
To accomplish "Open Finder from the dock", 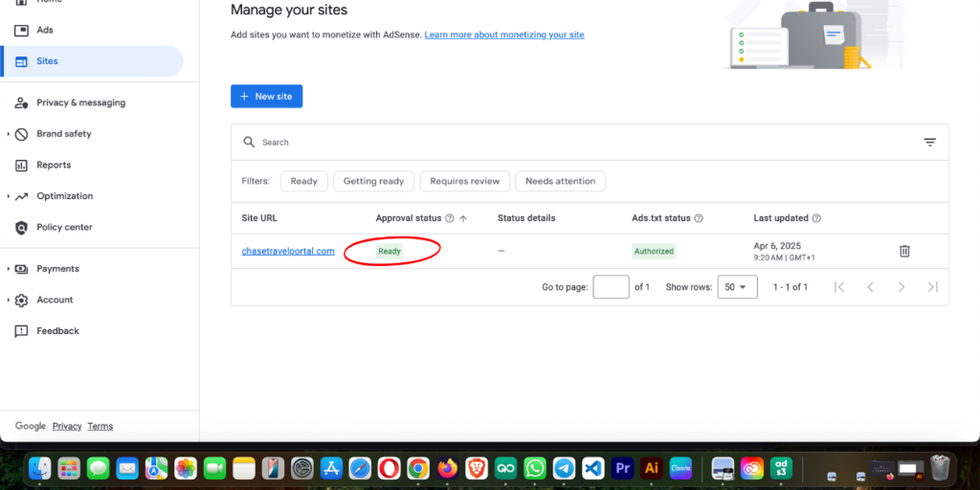I will [x=40, y=467].
